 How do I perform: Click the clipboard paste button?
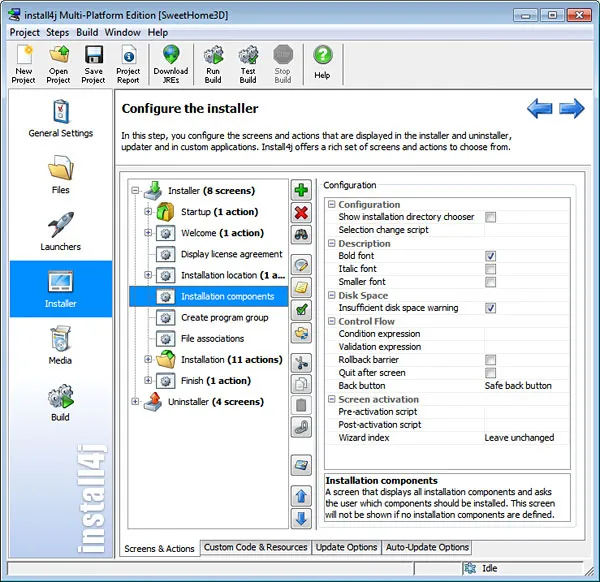(x=301, y=405)
